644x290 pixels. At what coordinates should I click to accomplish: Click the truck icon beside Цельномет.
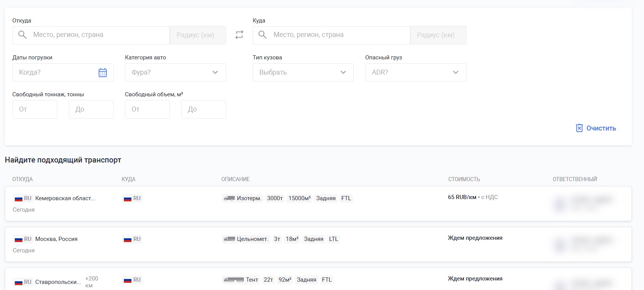229,239
